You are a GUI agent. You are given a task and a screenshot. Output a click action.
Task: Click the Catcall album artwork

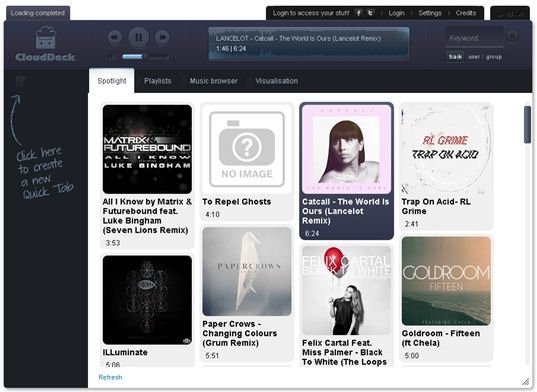point(347,149)
